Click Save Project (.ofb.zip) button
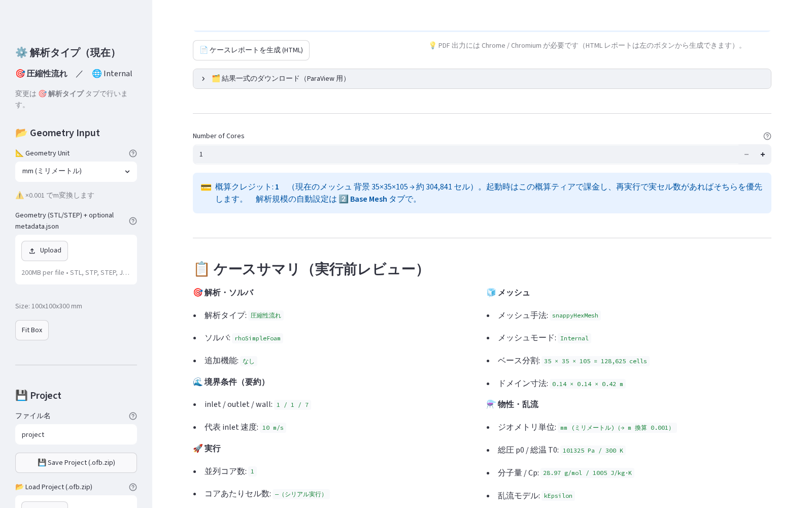This screenshot has width=812, height=508. point(76,463)
